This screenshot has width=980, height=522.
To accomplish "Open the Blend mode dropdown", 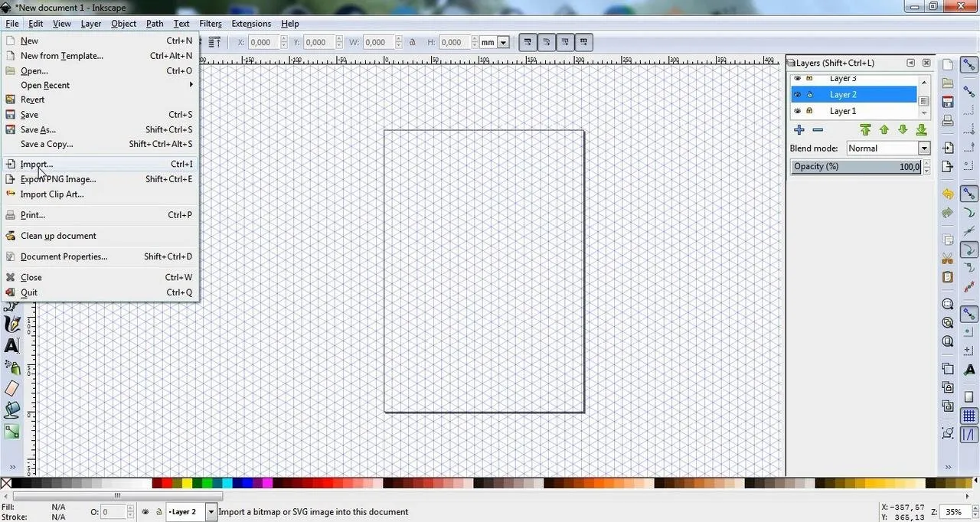I will [887, 148].
